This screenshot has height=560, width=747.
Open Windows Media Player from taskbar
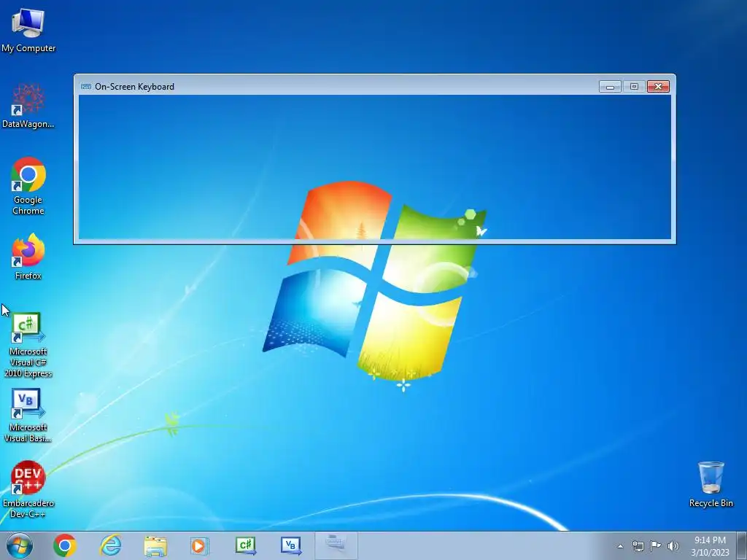click(199, 545)
